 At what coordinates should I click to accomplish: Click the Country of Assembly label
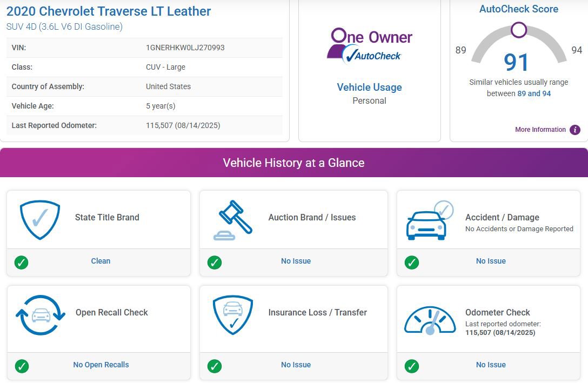pos(48,86)
